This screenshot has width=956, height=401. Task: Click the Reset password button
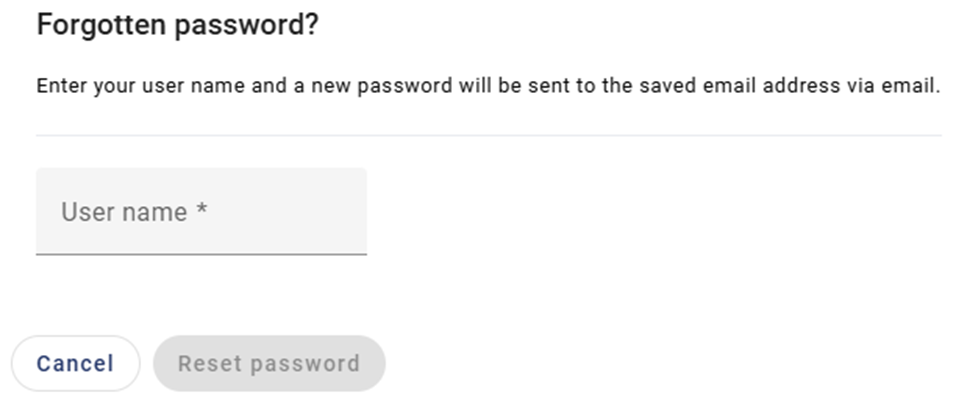pos(268,363)
